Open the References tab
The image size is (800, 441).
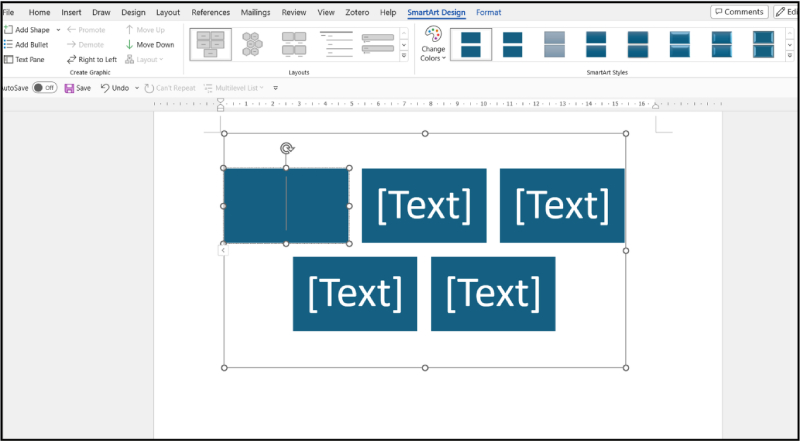(x=210, y=12)
